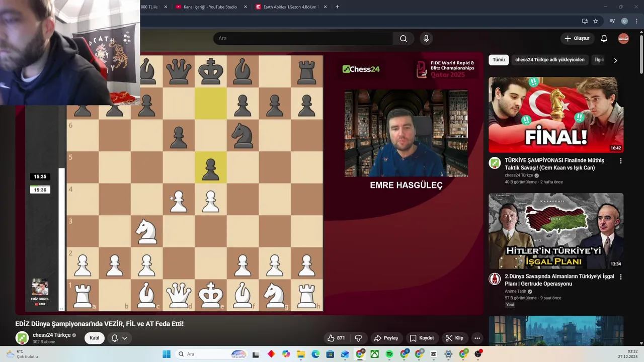The width and height of the screenshot is (644, 362).
Task: Open chess24 Türkçe channel name link
Action: [52, 335]
